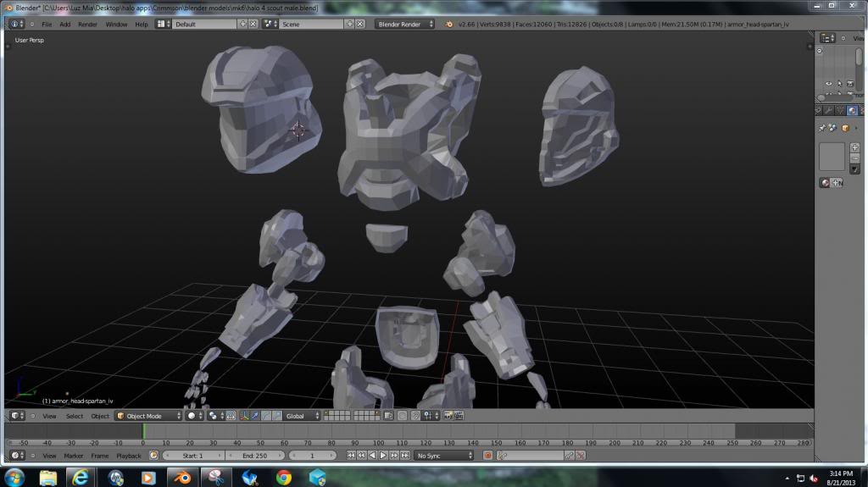Delete the current Scene
The image size is (868, 487).
tap(359, 24)
